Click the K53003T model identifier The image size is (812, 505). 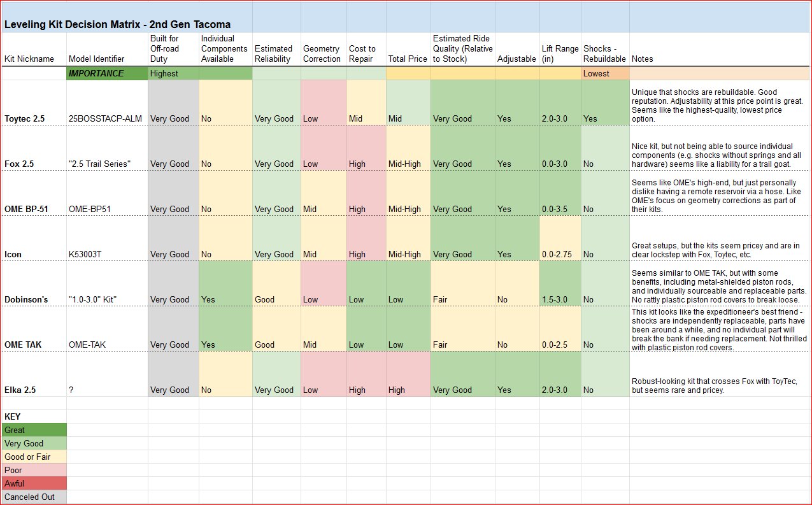point(107,238)
